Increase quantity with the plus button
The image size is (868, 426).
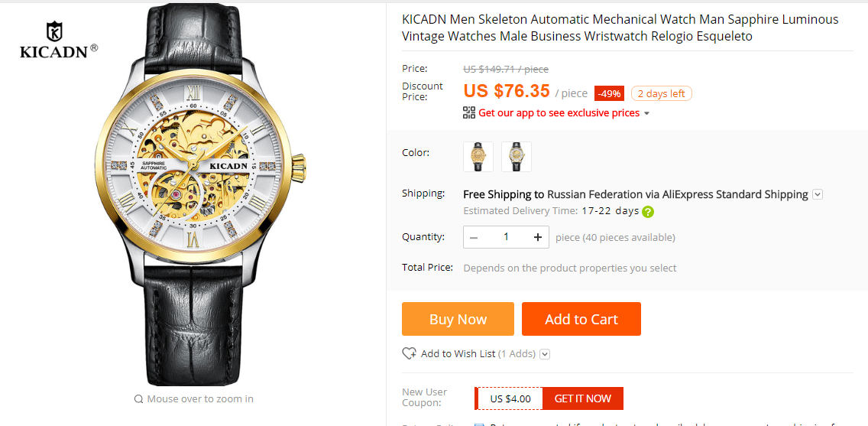pos(538,237)
